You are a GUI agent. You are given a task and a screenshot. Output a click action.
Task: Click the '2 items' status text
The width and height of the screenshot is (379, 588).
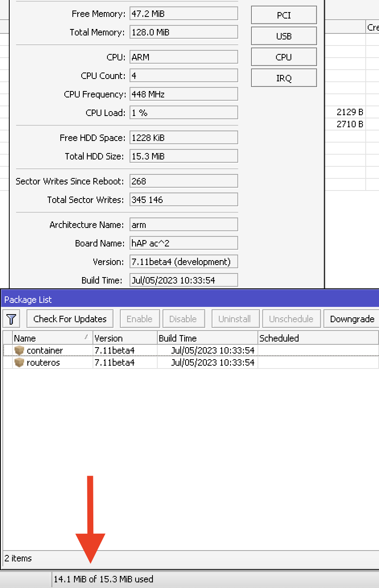click(18, 558)
